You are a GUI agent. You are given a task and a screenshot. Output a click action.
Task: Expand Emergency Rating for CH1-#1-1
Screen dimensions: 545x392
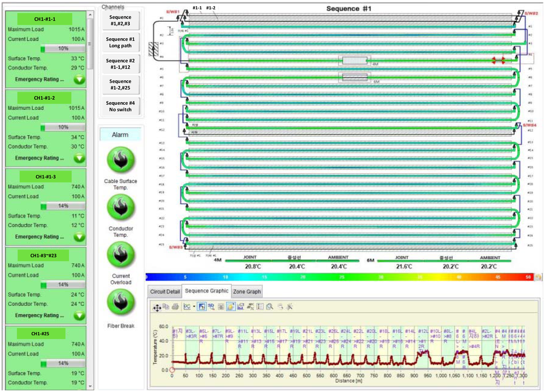79,80
